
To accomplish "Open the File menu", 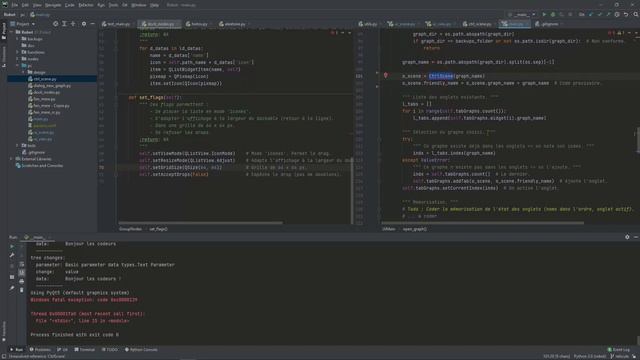I will coord(15,5).
